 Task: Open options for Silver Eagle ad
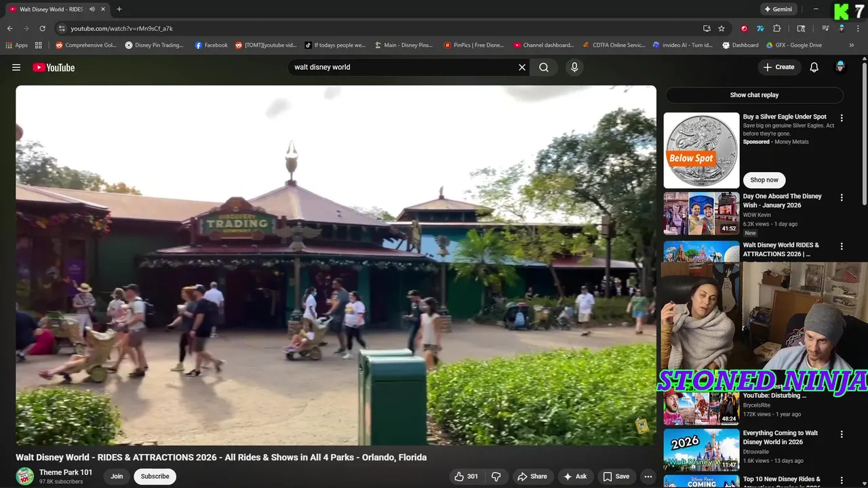tap(842, 118)
